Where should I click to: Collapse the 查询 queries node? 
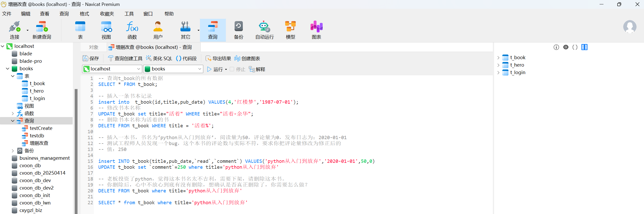[x=13, y=121]
